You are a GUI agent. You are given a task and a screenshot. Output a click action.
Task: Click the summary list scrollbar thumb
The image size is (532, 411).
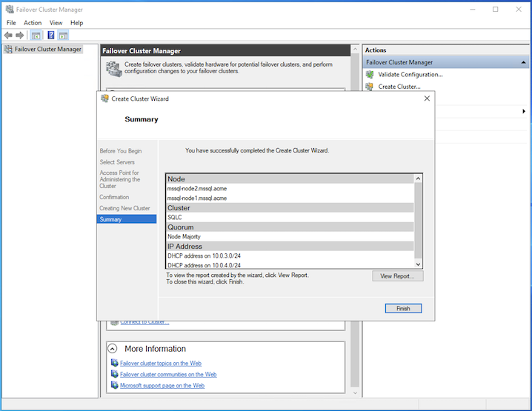(x=418, y=221)
